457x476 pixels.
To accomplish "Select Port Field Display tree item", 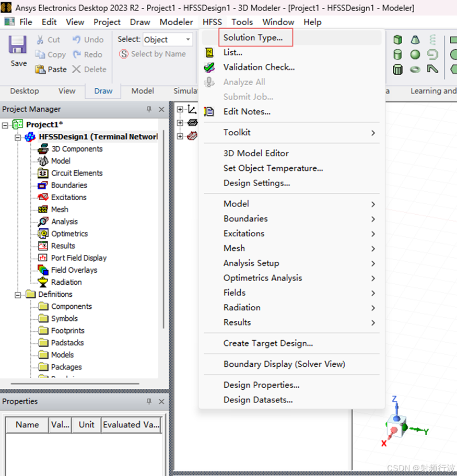I will (x=78, y=258).
